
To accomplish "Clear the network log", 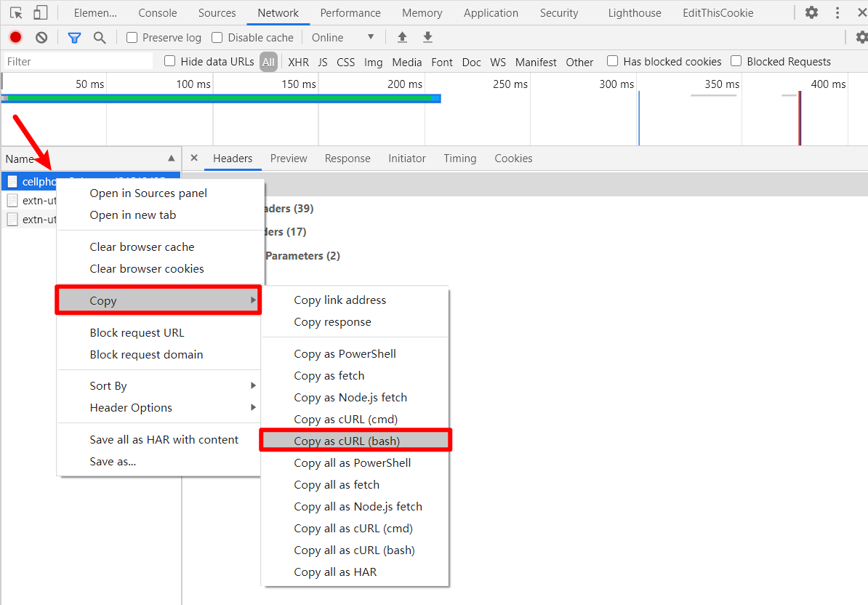I will pos(41,37).
